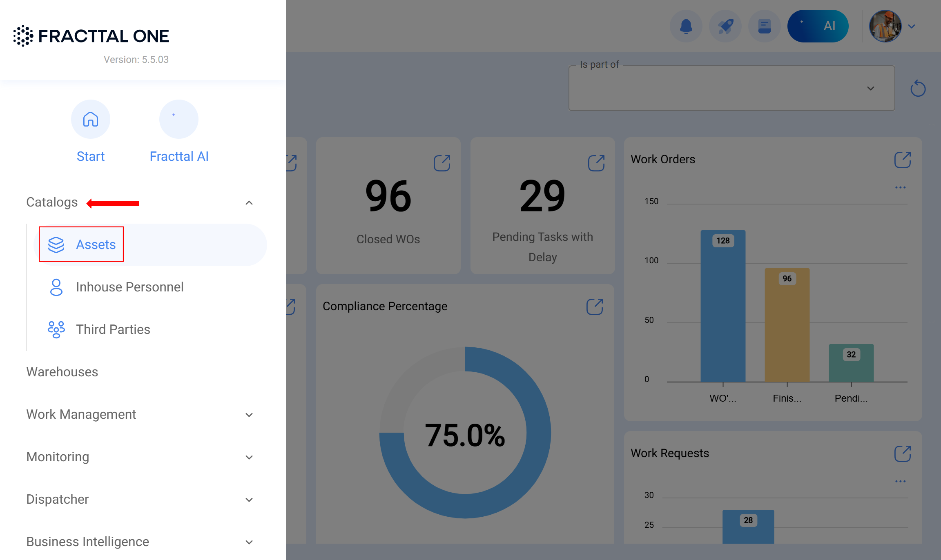Screen dimensions: 941x560
Task: Open Work Orders three-dots options
Action: (x=900, y=187)
